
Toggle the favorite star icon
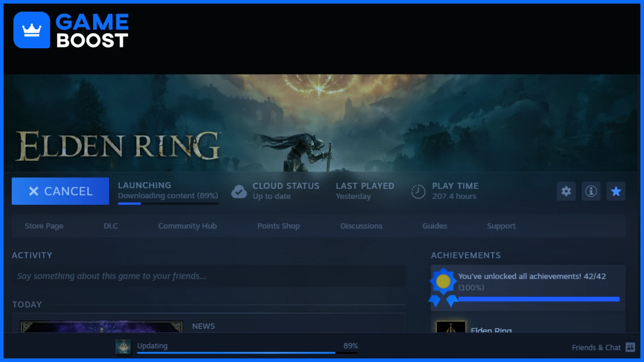pyautogui.click(x=616, y=191)
